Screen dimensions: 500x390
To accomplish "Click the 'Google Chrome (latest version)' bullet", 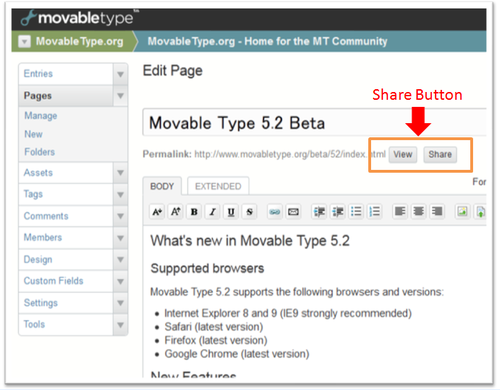I will [237, 354].
